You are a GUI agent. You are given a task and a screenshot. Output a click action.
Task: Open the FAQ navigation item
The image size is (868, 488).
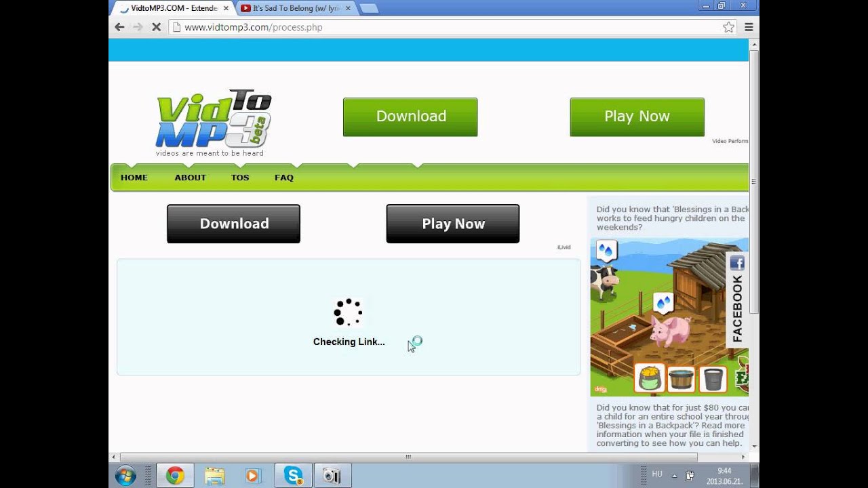(x=284, y=178)
